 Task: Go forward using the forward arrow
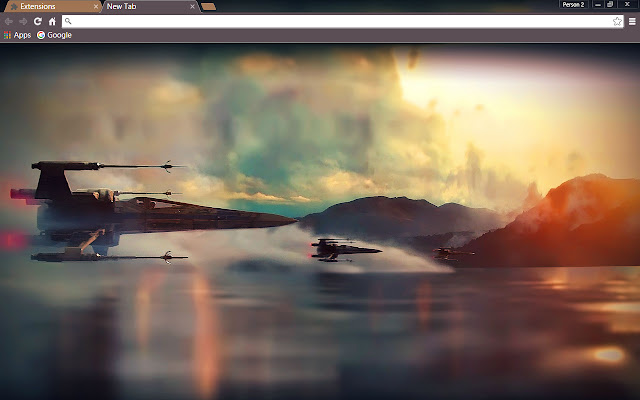23,21
